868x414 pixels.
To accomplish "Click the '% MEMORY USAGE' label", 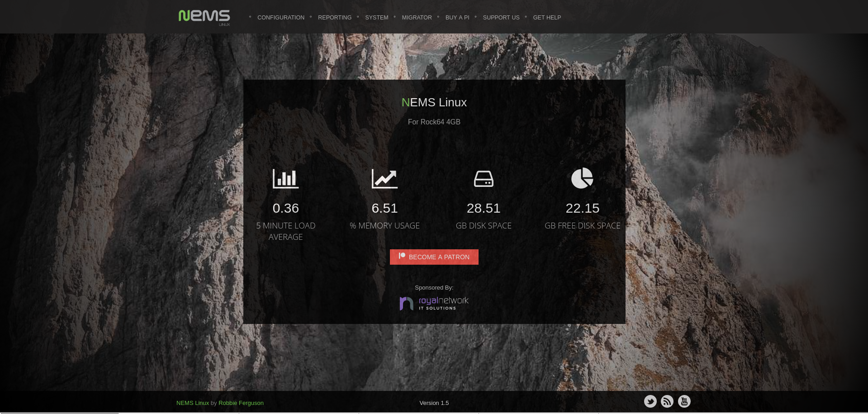I will point(384,226).
